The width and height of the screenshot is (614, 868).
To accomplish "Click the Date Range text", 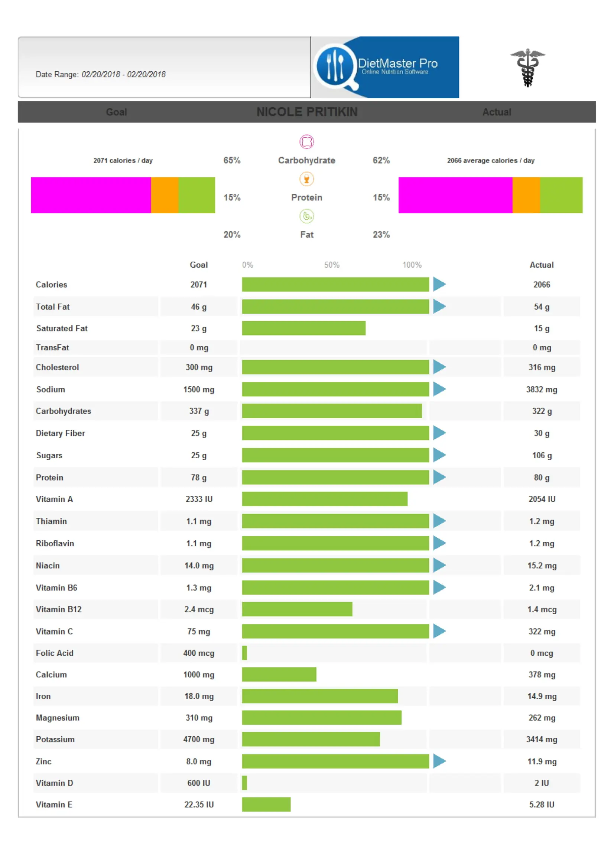I will pos(100,74).
